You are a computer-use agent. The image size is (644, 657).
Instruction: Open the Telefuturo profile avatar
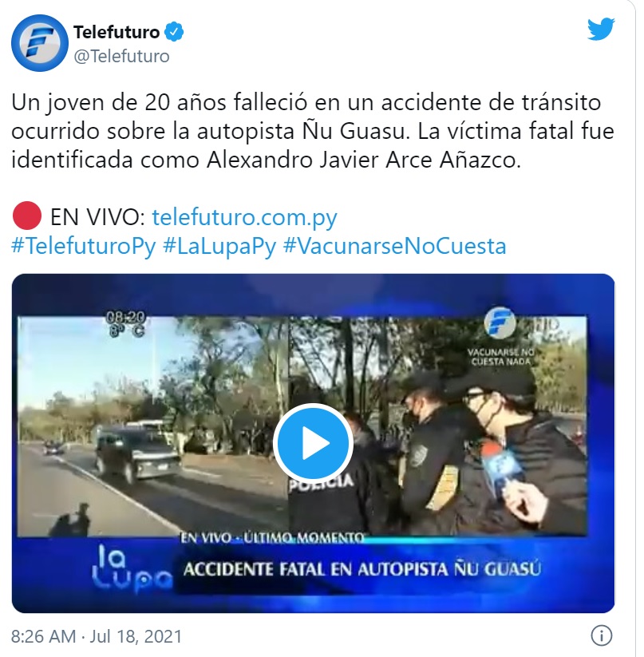coord(40,43)
